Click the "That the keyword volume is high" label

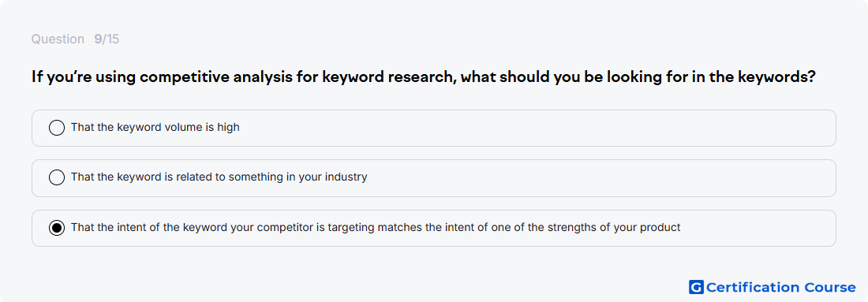coord(155,127)
